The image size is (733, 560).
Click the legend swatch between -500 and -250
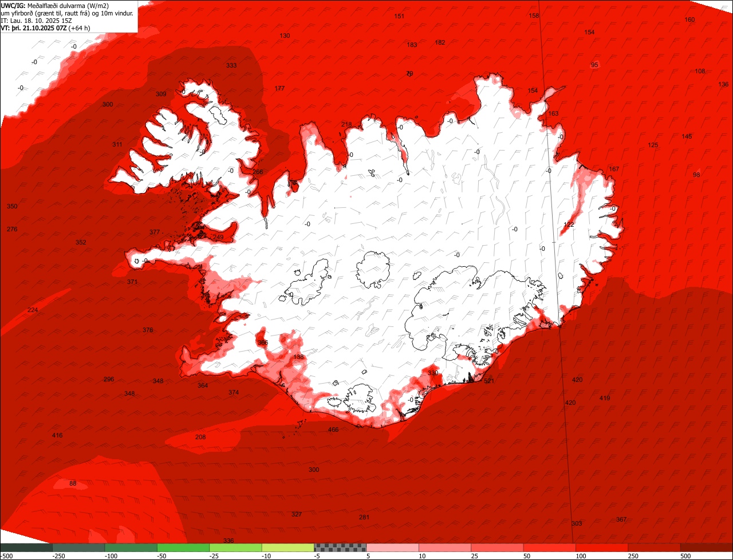pos(26,547)
